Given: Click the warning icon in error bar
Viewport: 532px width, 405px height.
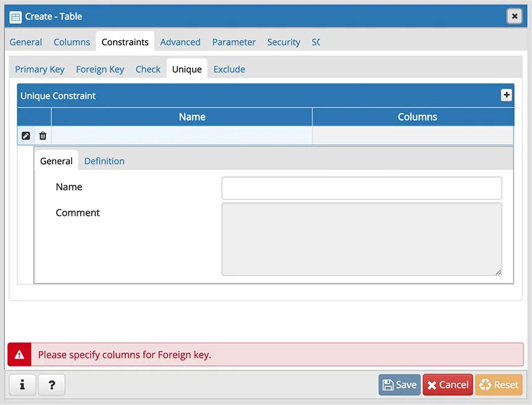Looking at the screenshot, I should [19, 354].
